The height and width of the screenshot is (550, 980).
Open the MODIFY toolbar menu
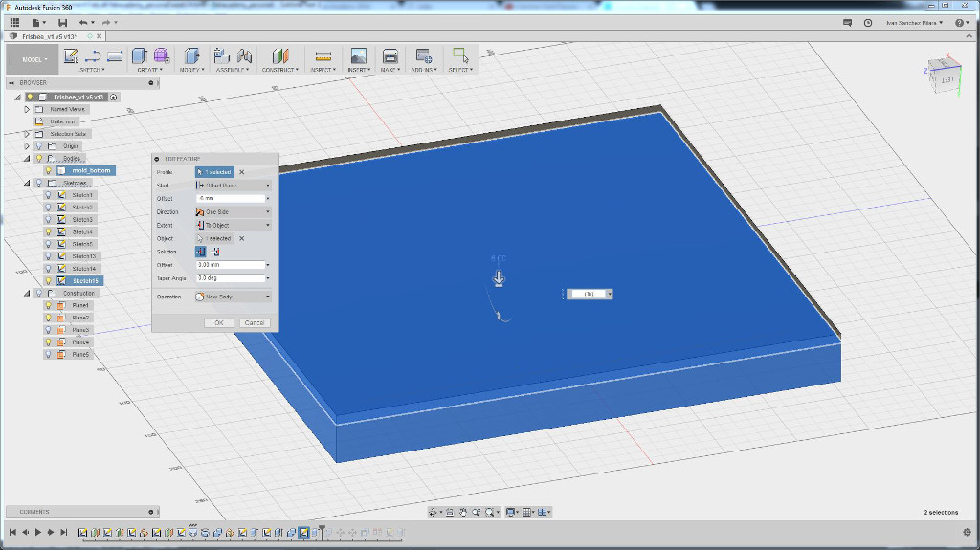point(191,70)
